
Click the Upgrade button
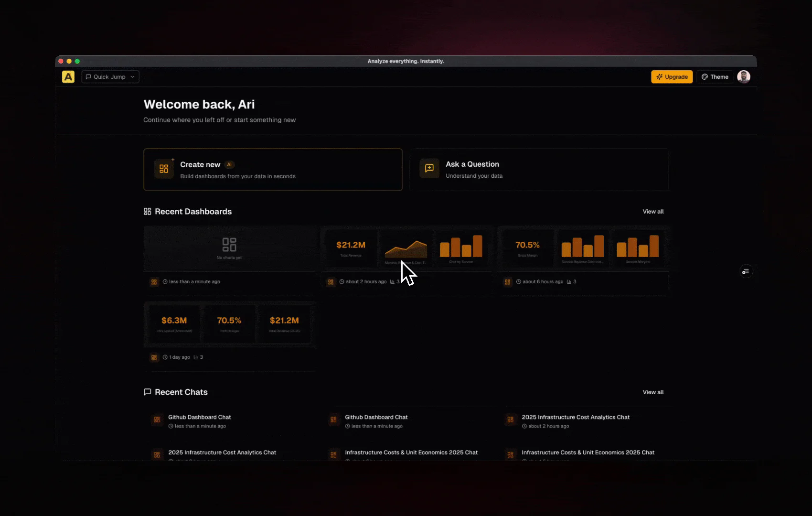pos(672,76)
